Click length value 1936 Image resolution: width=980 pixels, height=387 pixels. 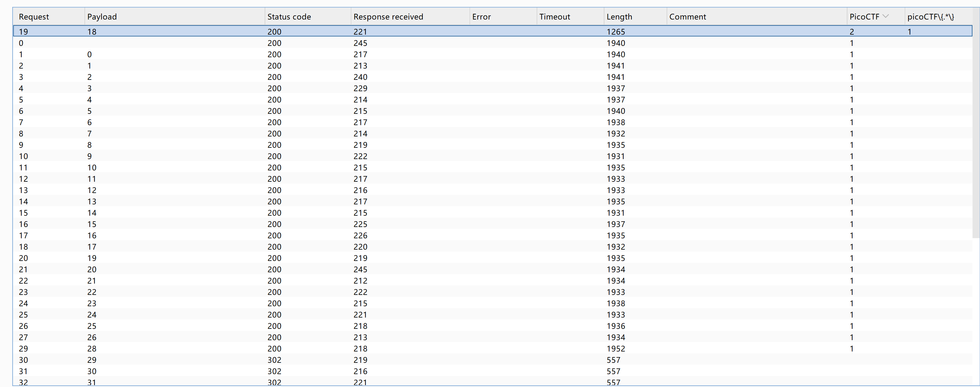pyautogui.click(x=615, y=326)
